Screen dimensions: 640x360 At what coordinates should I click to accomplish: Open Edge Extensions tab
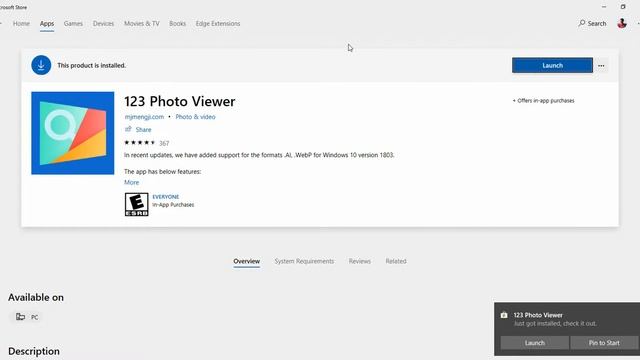[x=218, y=24]
